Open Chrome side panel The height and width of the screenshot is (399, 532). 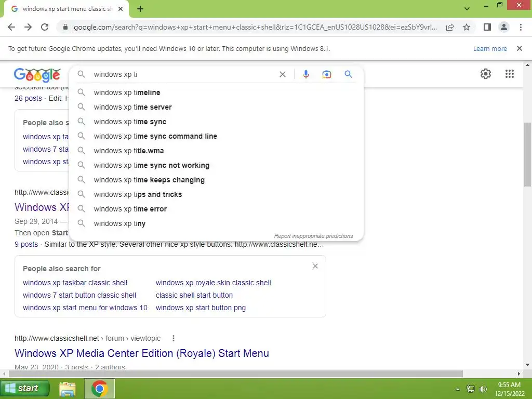[x=487, y=27]
